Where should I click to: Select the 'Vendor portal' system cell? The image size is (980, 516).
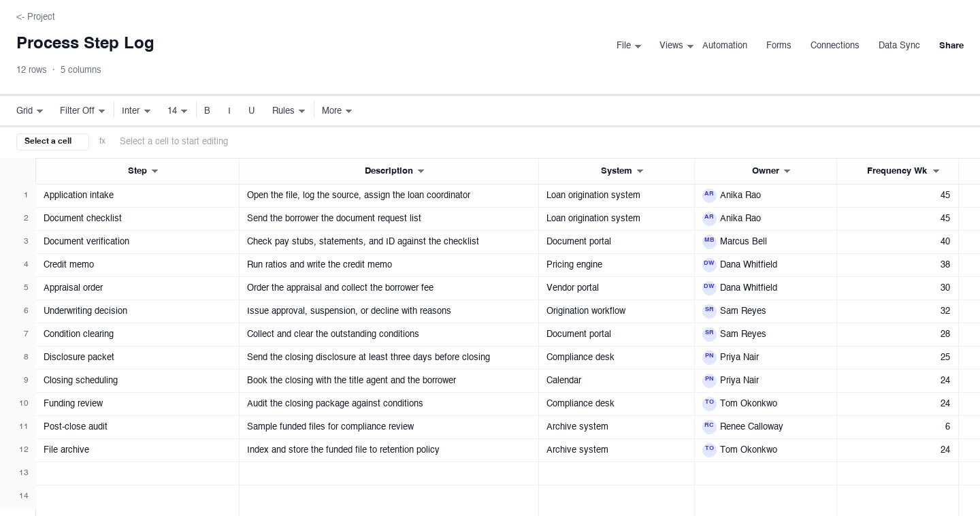click(617, 288)
